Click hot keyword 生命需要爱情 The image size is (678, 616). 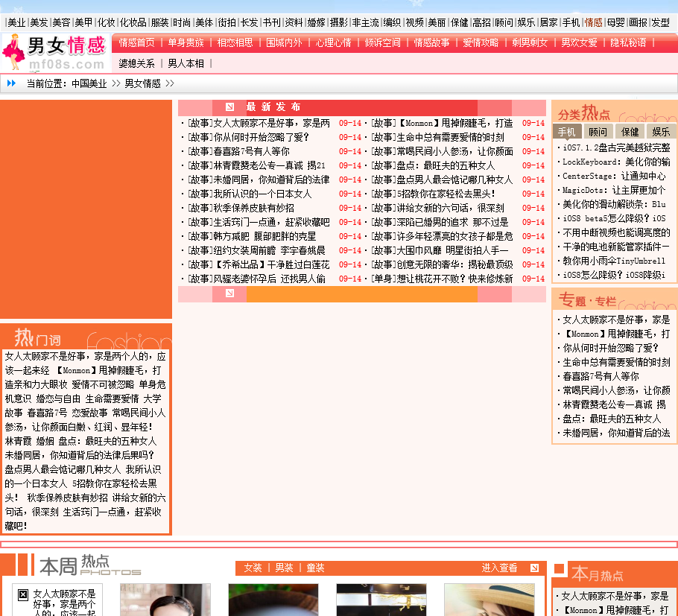coord(112,399)
